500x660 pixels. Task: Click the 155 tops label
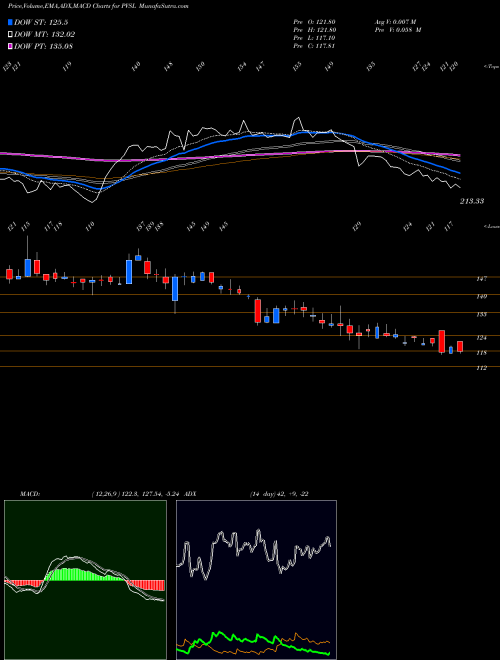pos(298,66)
